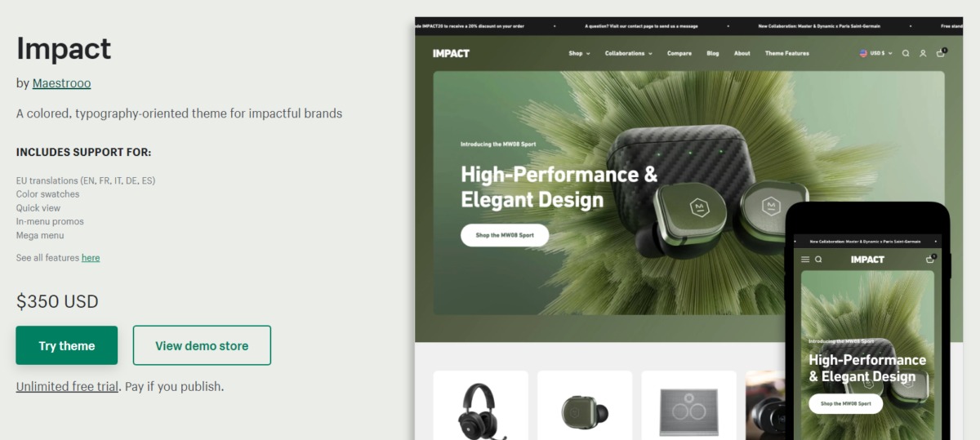Click the View demo store button
This screenshot has height=440, width=980.
coord(202,345)
